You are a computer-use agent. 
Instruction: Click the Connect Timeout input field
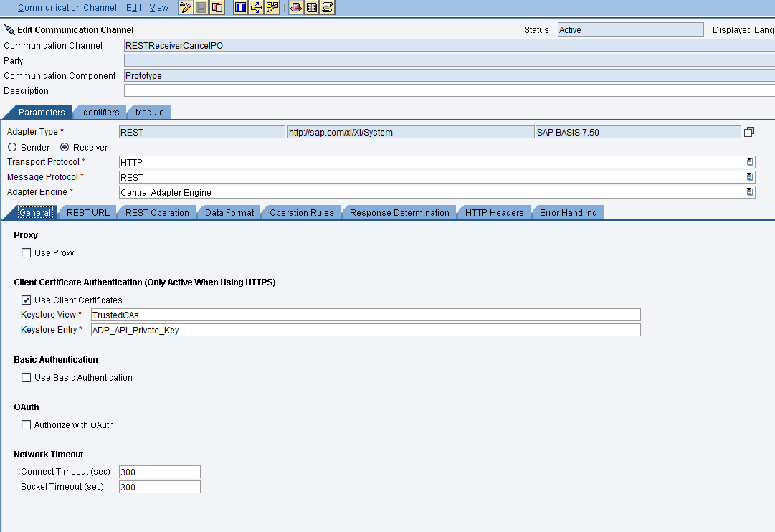[159, 471]
